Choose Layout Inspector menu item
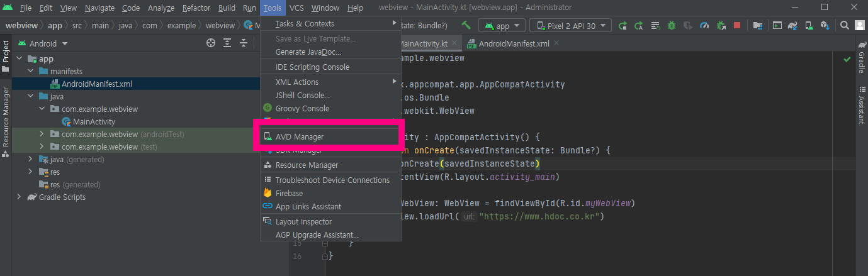 coord(330,221)
